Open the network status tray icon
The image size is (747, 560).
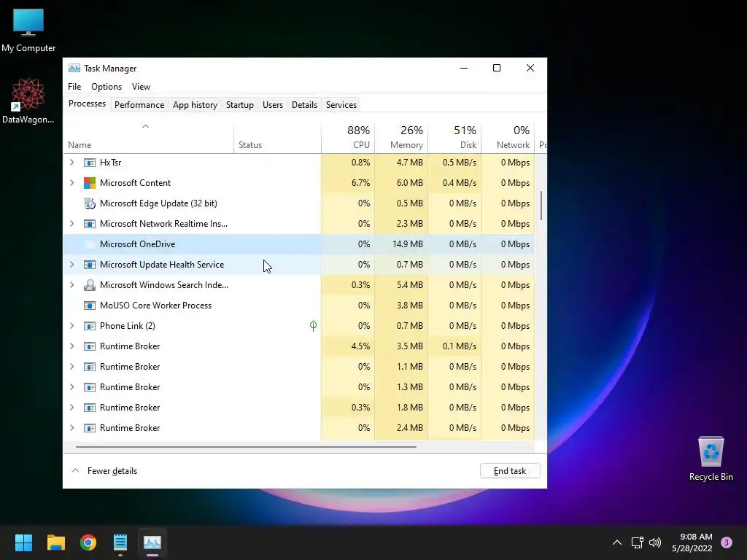pyautogui.click(x=638, y=542)
